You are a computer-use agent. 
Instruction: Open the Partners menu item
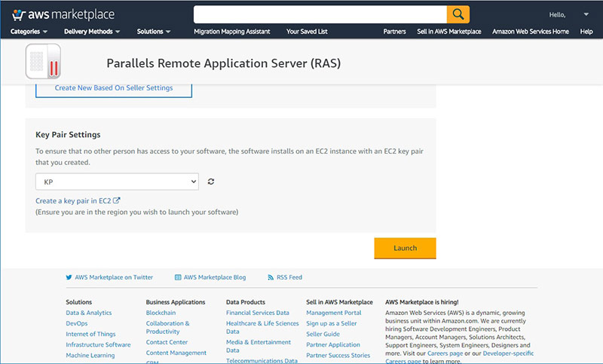coord(394,32)
